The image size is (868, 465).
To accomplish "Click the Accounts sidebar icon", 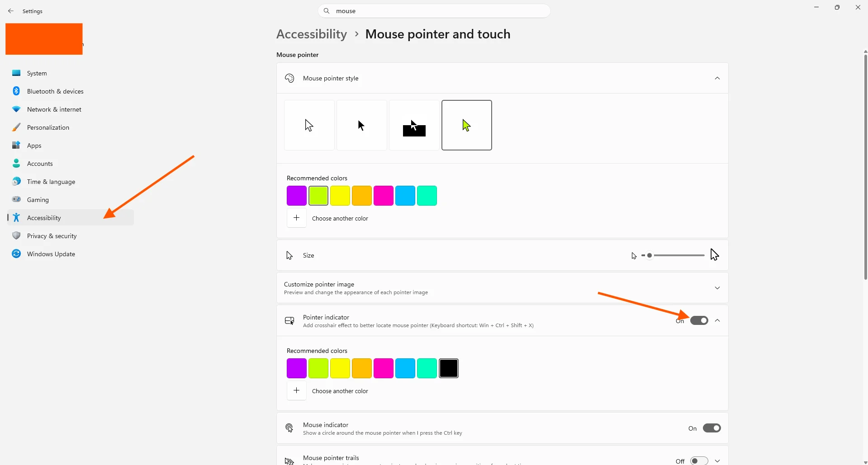I will [16, 163].
